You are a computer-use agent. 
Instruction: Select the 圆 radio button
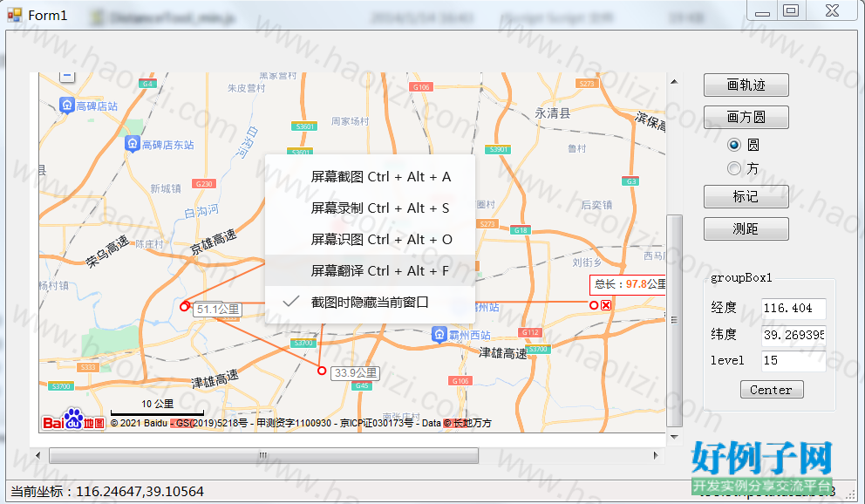coord(733,145)
